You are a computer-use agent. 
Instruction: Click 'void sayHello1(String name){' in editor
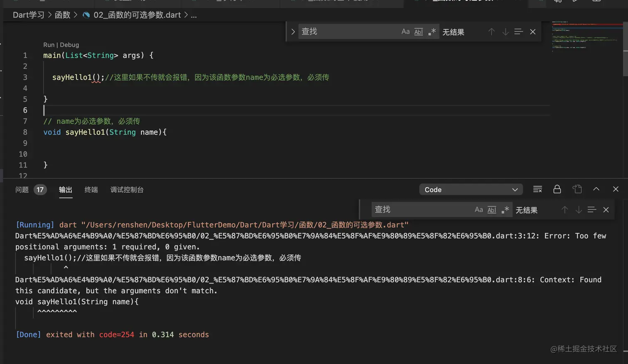tap(105, 132)
